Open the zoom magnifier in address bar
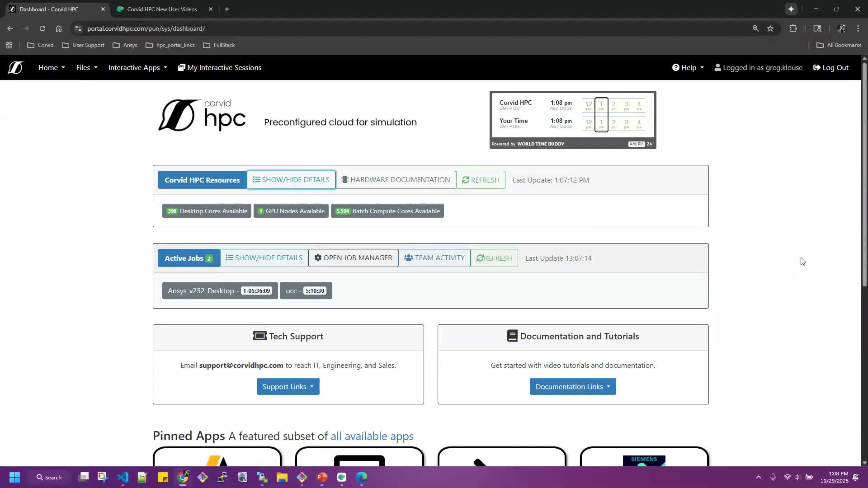Image resolution: width=868 pixels, height=488 pixels. click(755, 28)
